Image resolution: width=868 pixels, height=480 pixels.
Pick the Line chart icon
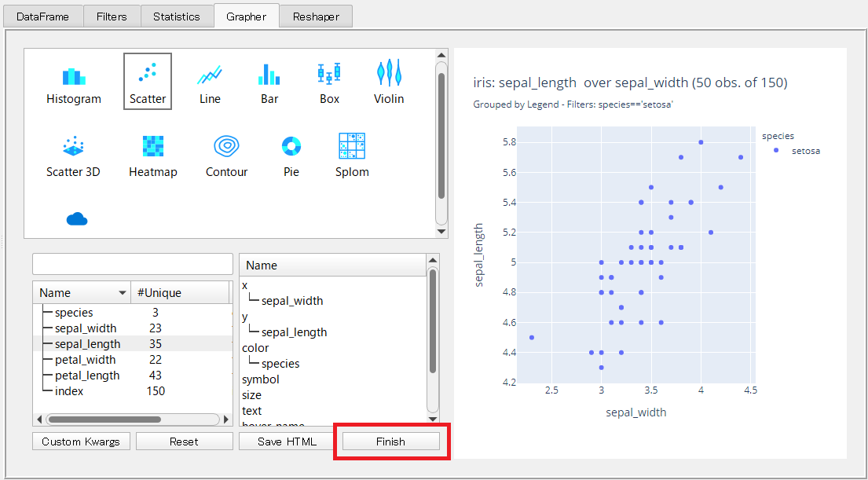click(210, 75)
